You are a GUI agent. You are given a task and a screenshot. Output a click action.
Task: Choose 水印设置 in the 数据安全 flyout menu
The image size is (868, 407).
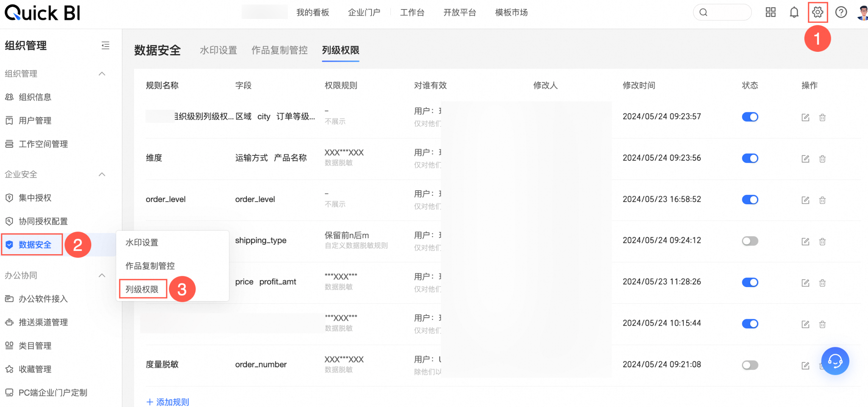(142, 242)
